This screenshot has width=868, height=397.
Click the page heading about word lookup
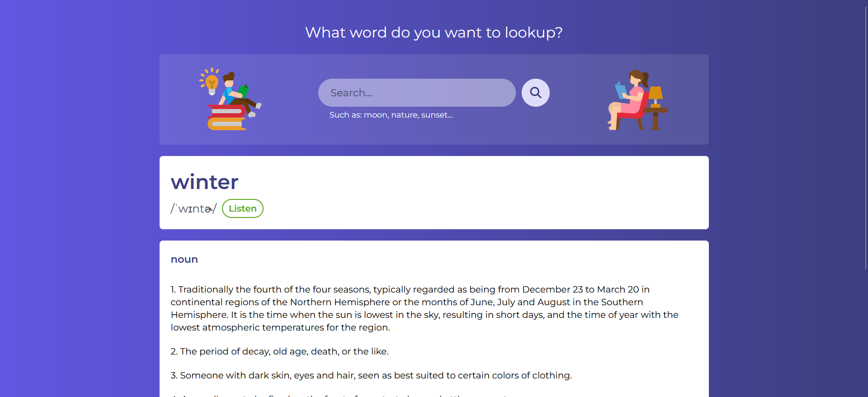[434, 33]
